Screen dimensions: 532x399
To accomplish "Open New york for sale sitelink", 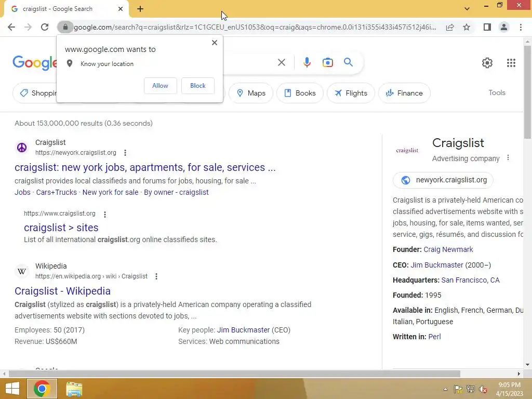I will click(x=110, y=192).
